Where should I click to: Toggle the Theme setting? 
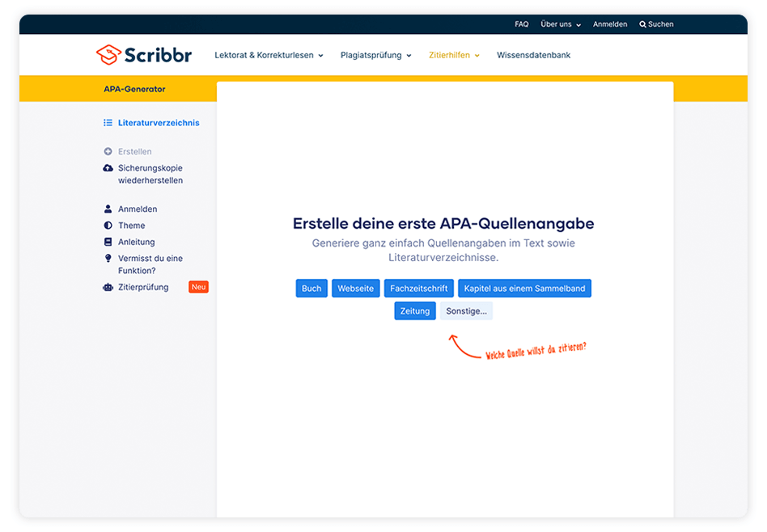tap(109, 225)
